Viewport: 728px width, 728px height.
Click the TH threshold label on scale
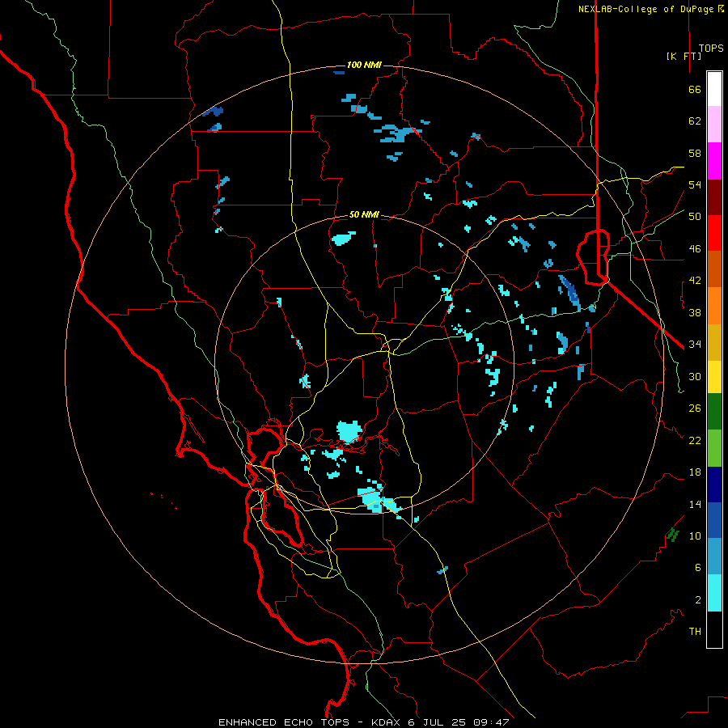[695, 632]
